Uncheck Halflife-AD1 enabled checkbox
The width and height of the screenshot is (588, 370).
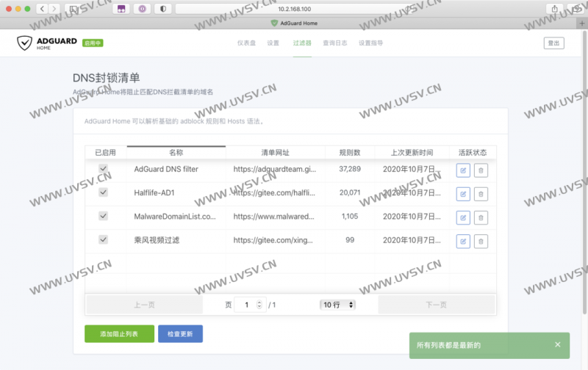[103, 192]
